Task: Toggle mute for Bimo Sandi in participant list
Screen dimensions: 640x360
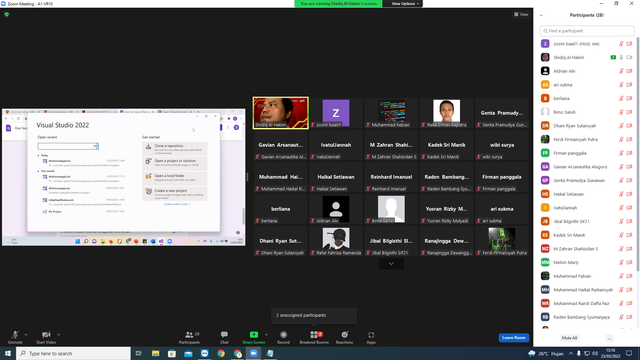Action: (621, 112)
